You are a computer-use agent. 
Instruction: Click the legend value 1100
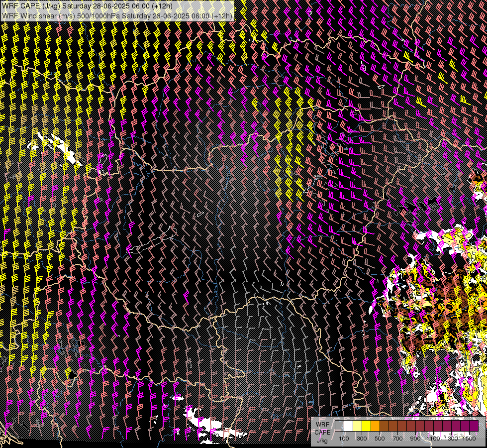tap(433, 439)
